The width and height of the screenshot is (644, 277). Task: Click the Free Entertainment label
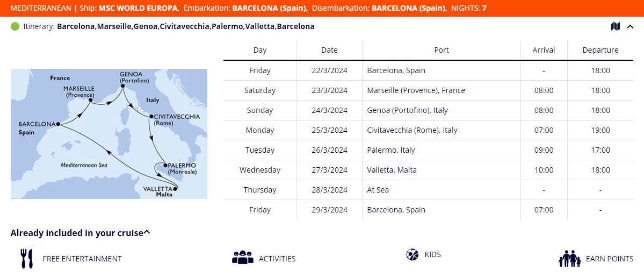click(82, 259)
